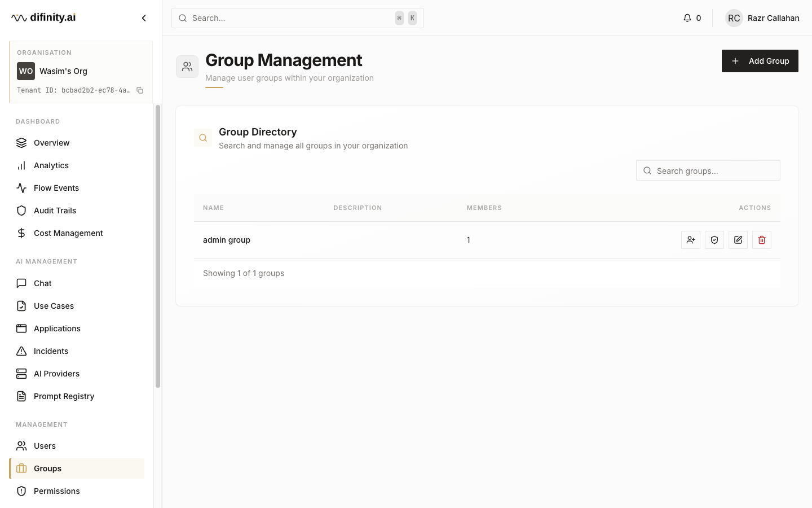This screenshot has width=812, height=508.
Task: Go to Users management
Action: coord(77,446)
